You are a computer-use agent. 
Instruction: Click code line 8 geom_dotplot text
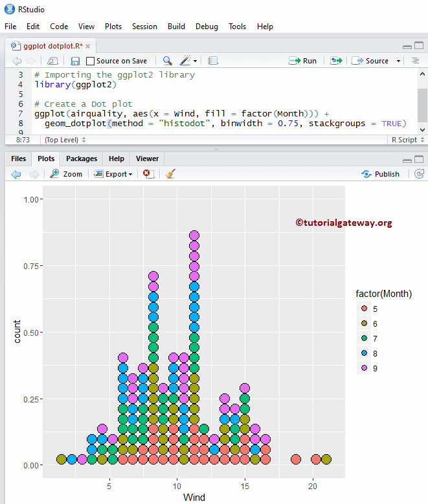pos(225,124)
